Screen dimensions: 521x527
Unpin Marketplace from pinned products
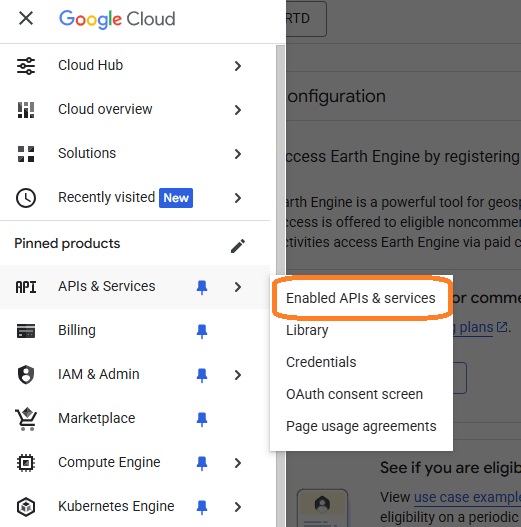(x=202, y=419)
